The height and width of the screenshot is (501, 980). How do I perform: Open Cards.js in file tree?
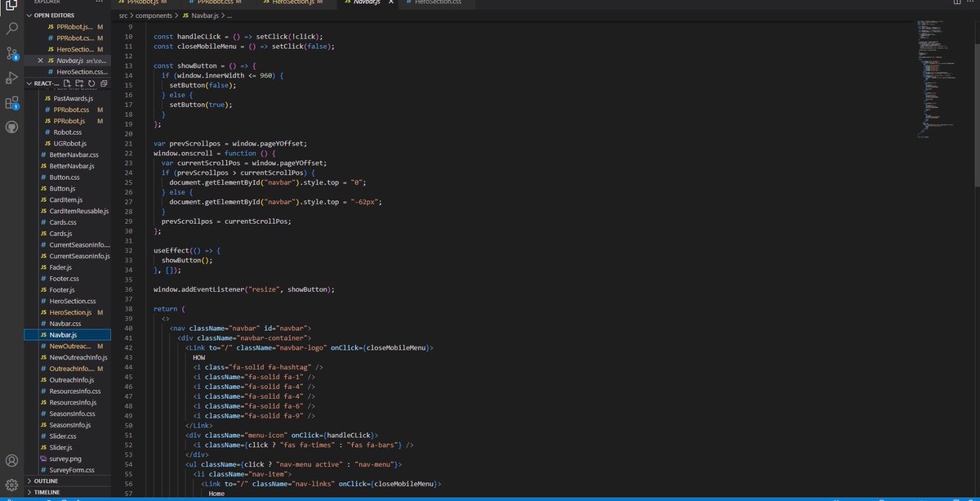68,233
